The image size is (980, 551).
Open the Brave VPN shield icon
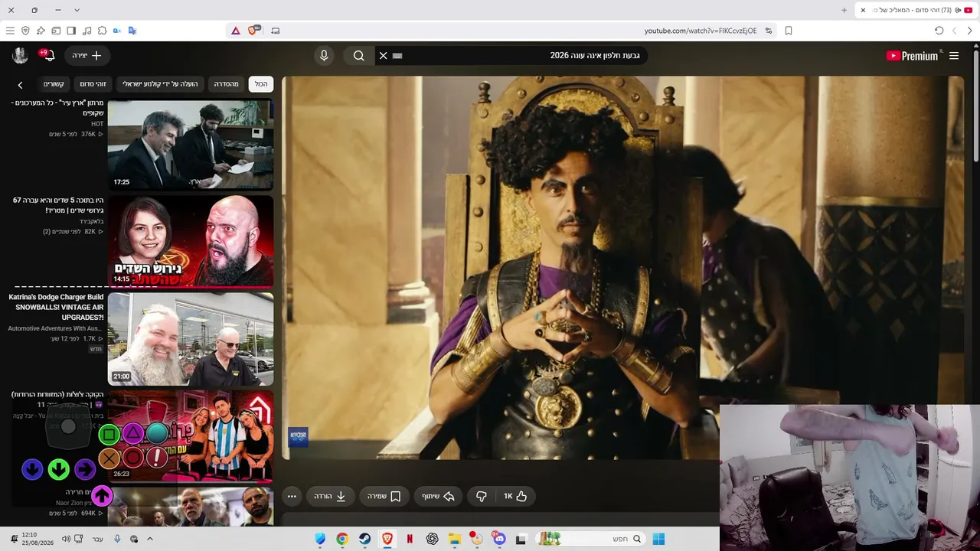coord(25,31)
